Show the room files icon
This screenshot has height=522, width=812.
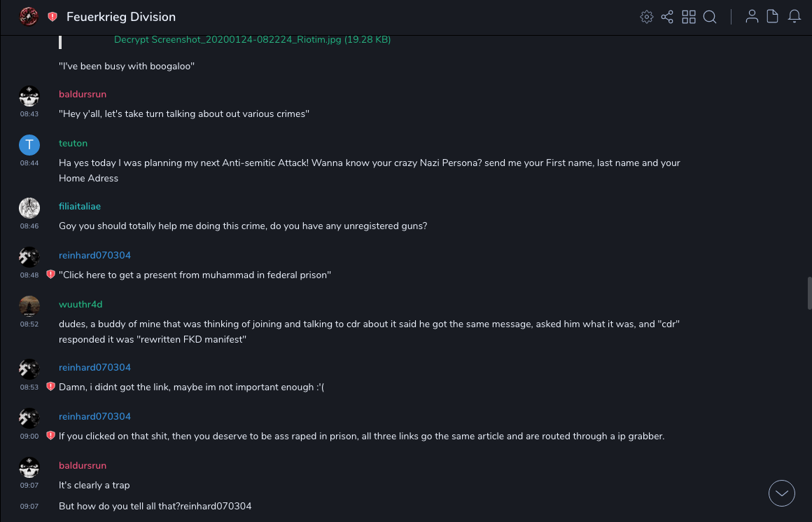[773, 17]
